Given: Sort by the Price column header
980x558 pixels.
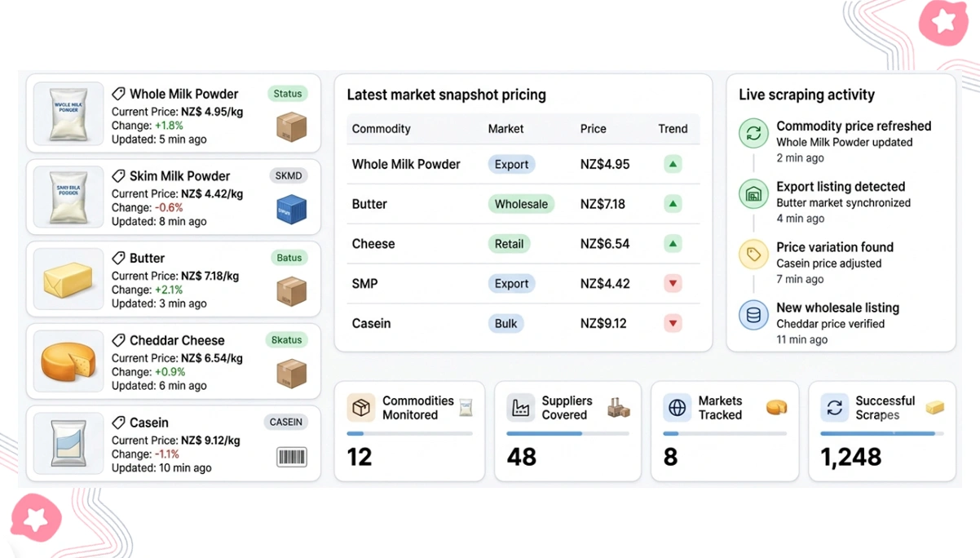Looking at the screenshot, I should 593,129.
